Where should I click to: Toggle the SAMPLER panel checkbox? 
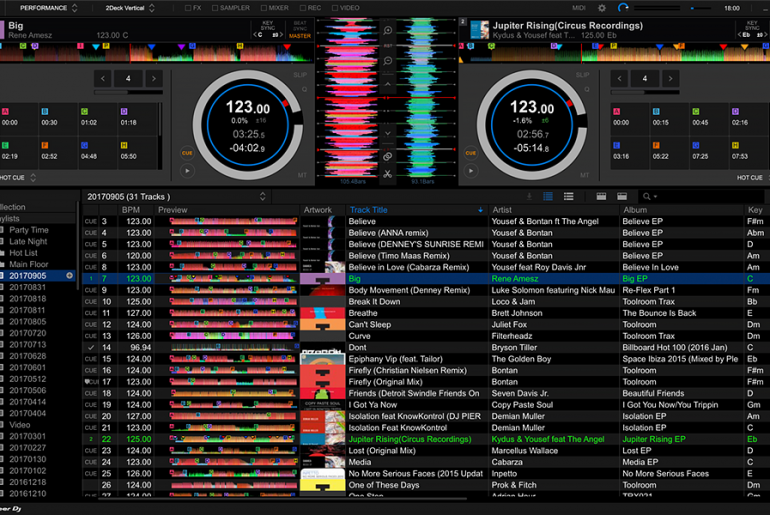(215, 8)
